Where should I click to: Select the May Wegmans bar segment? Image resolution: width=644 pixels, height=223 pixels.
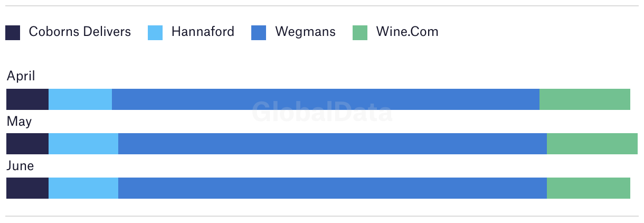(x=333, y=144)
